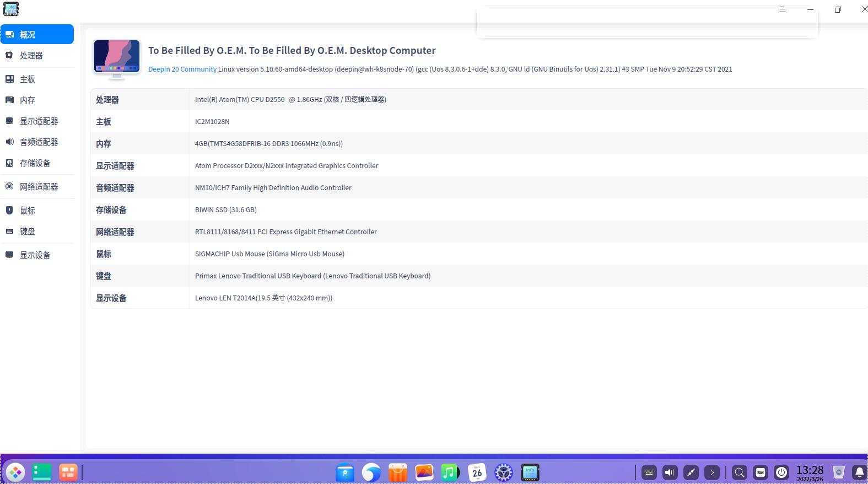The width and height of the screenshot is (868, 484).
Task: Select 音频适配器 in the sidebar
Action: click(37, 142)
